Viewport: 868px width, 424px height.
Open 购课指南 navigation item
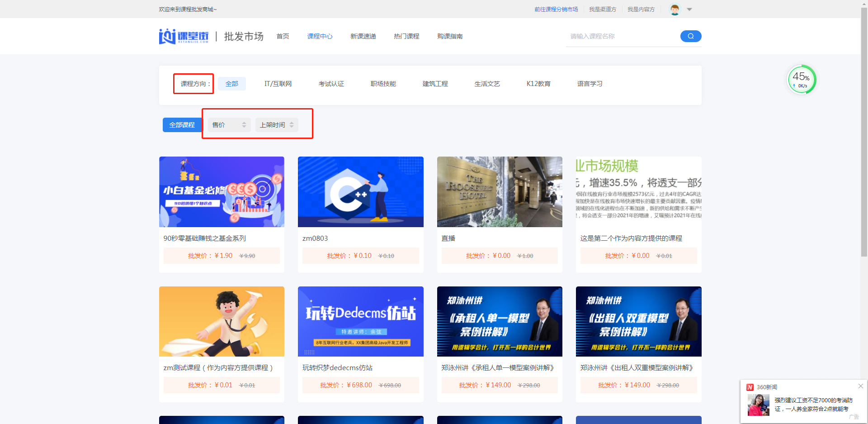click(450, 36)
